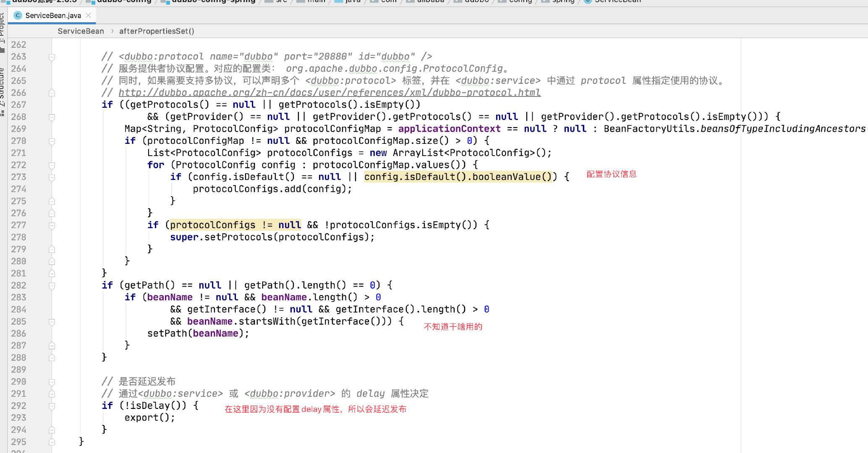Toggle fold end marker at line 291
Image resolution: width=868 pixels, height=453 pixels.
click(52, 394)
